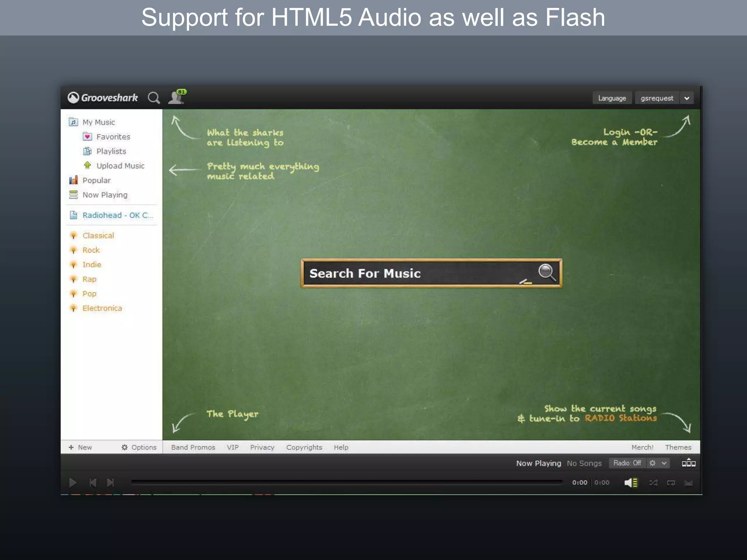Click the song progress seek bar
The height and width of the screenshot is (560, 747).
point(347,482)
